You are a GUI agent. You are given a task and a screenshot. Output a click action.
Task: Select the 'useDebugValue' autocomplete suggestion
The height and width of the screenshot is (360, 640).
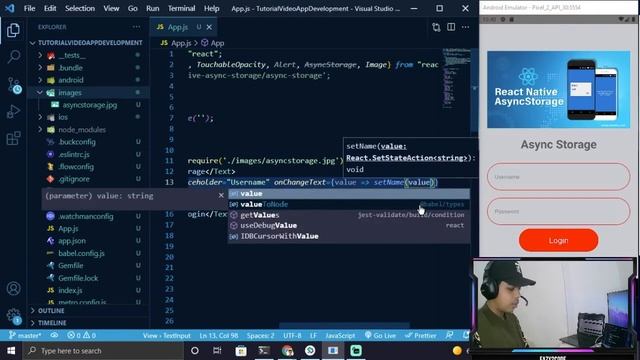coord(349,225)
